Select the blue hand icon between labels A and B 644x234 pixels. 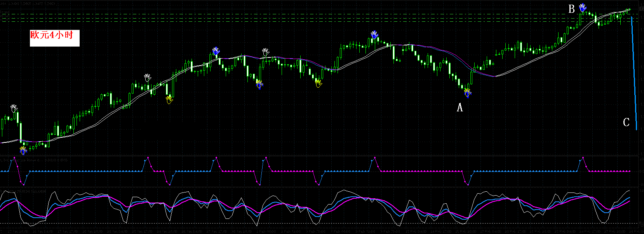pos(374,35)
